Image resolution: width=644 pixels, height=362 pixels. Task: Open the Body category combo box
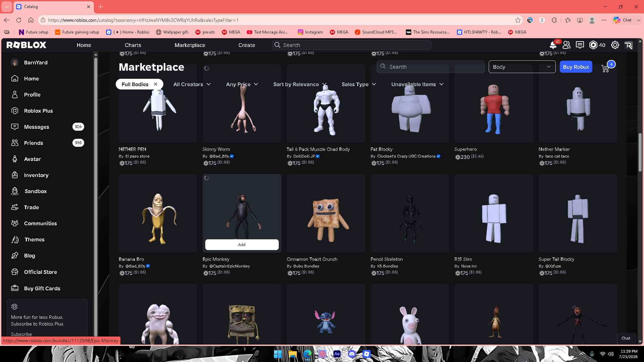click(x=522, y=67)
